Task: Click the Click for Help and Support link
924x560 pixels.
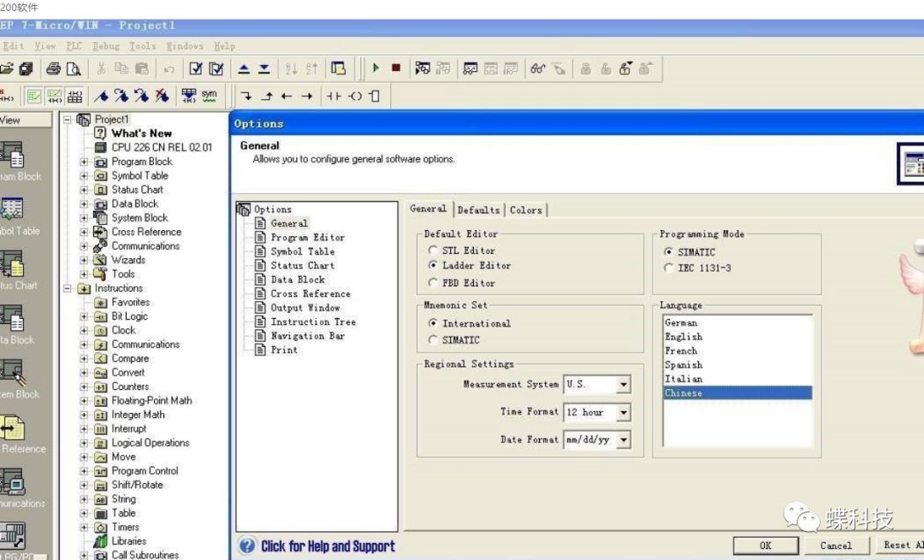Action: point(328,546)
